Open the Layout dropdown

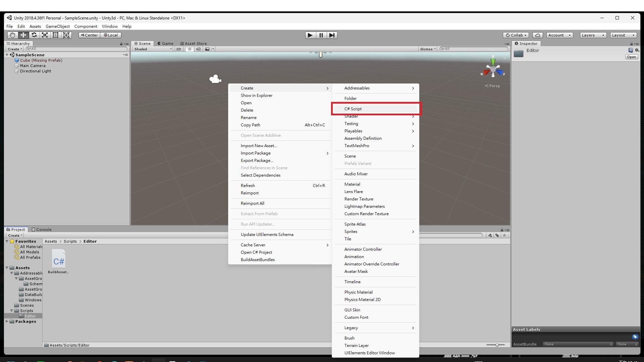623,35
